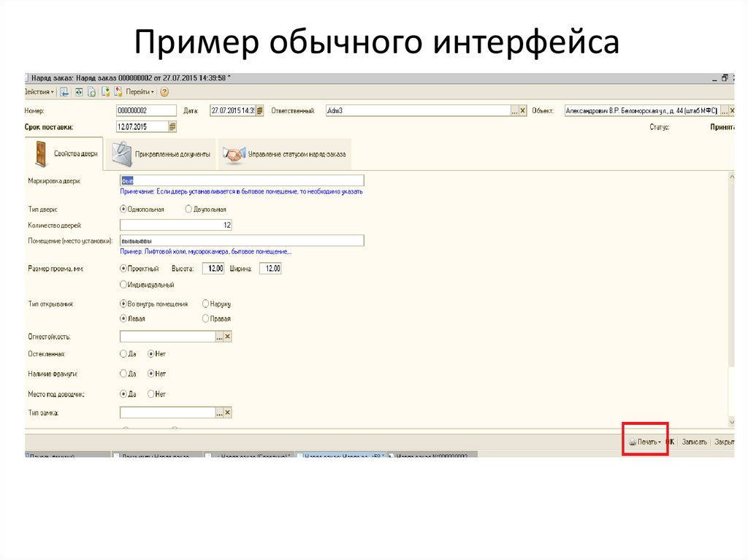The width and height of the screenshot is (748, 560).
Task: Click the Записать button
Action: click(694, 442)
